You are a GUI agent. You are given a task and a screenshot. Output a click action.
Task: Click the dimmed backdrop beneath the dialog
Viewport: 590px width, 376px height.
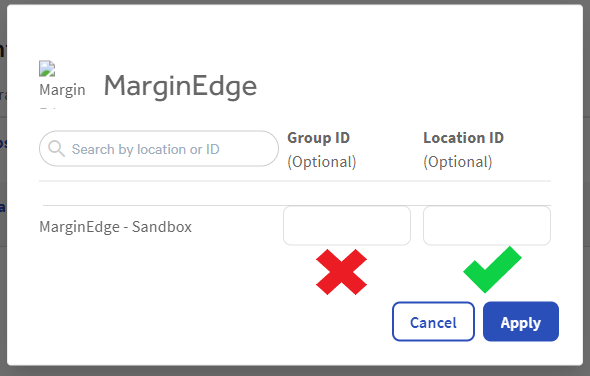pyautogui.click(x=295, y=371)
